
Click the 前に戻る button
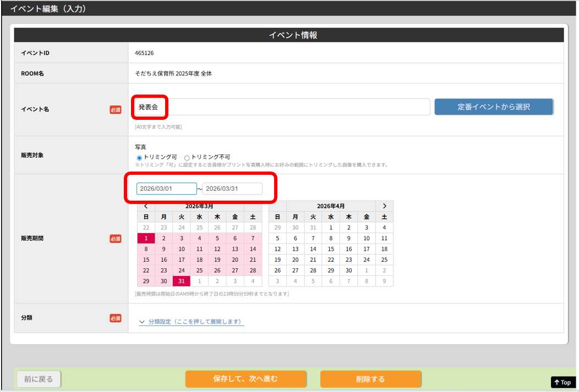point(39,379)
